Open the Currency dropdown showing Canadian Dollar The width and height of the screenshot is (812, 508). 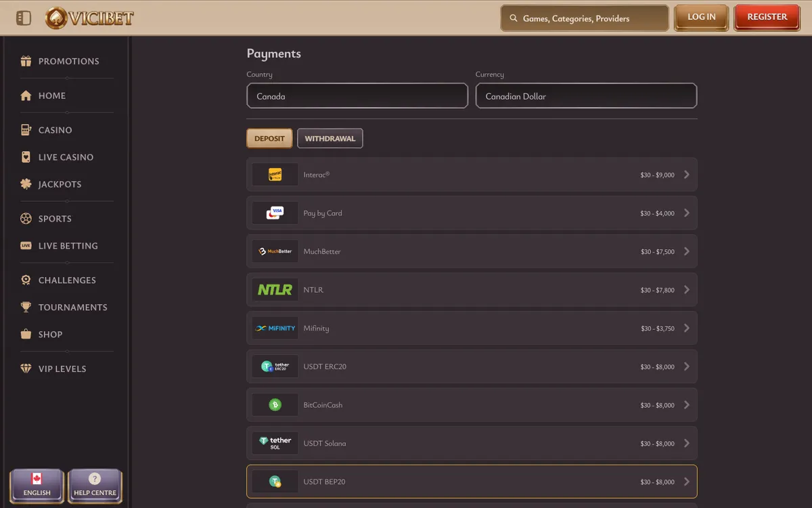coord(586,96)
